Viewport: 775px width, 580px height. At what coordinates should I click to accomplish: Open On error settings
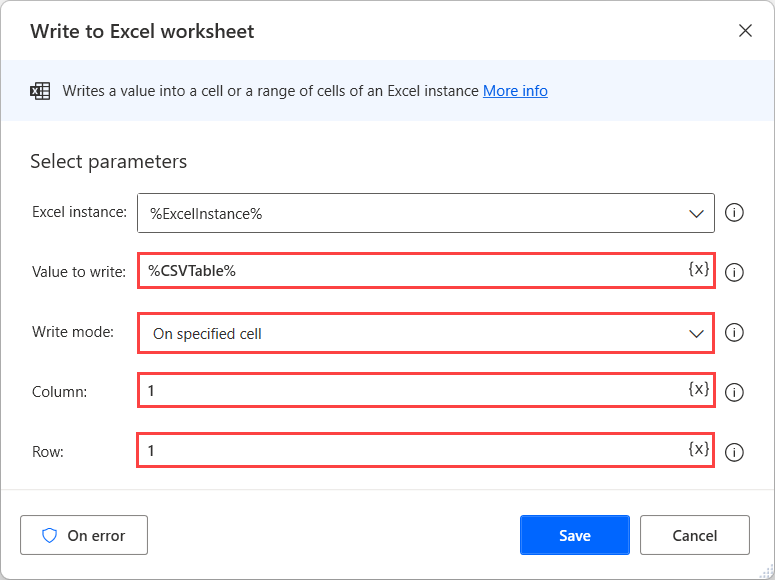click(84, 535)
